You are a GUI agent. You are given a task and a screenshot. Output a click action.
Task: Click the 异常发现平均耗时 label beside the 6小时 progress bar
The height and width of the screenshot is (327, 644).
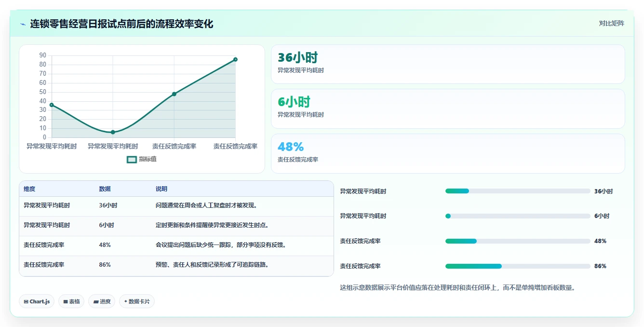pyautogui.click(x=363, y=216)
